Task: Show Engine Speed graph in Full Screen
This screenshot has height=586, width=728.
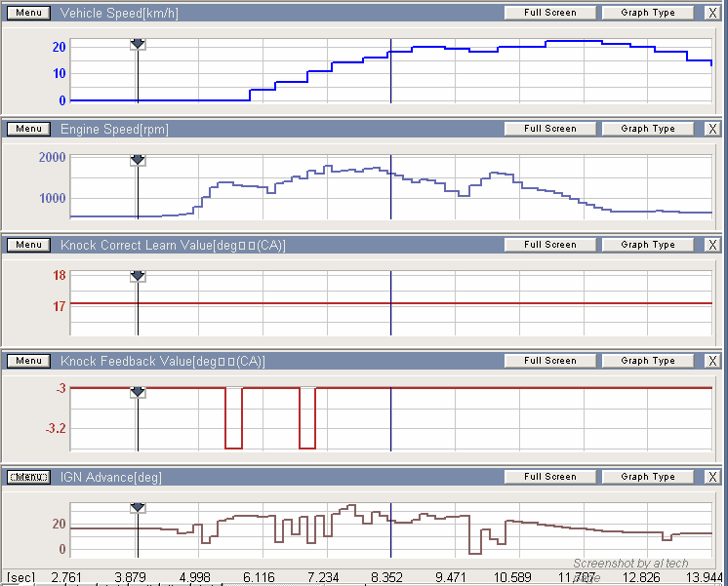Action: pyautogui.click(x=549, y=129)
